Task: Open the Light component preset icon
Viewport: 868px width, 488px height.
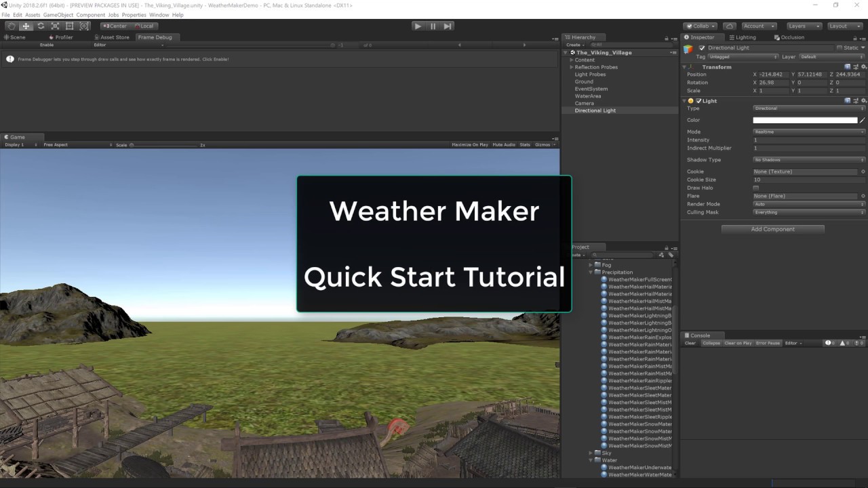Action: (856, 100)
